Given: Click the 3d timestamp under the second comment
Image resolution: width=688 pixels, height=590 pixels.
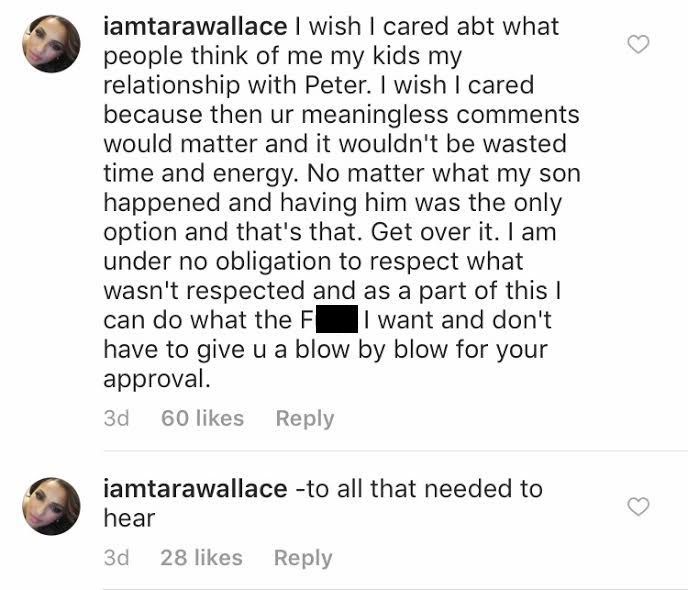Looking at the screenshot, I should [117, 558].
